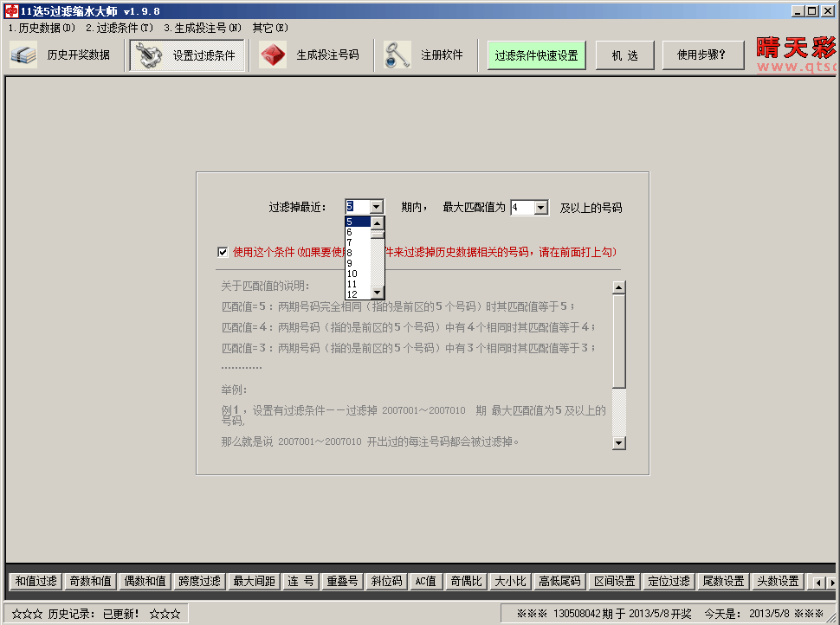
Task: Open 历史开奖数据 database icon
Action: pyautogui.click(x=23, y=55)
